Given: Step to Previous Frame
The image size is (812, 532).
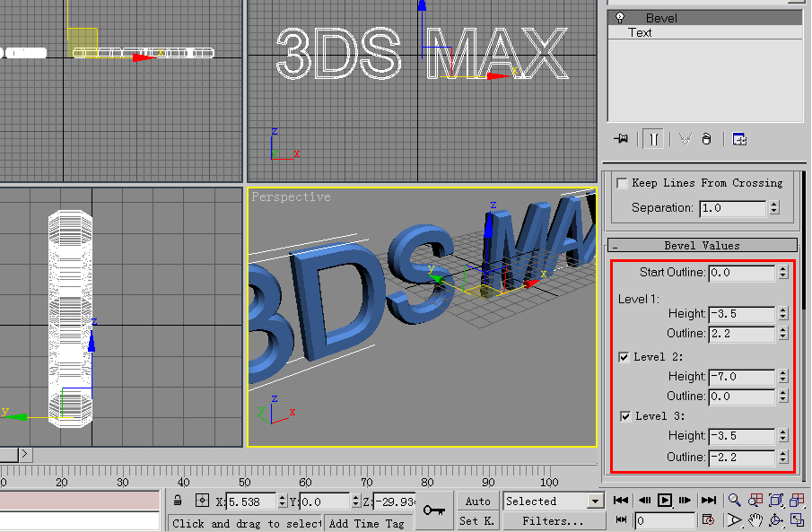Looking at the screenshot, I should [644, 500].
